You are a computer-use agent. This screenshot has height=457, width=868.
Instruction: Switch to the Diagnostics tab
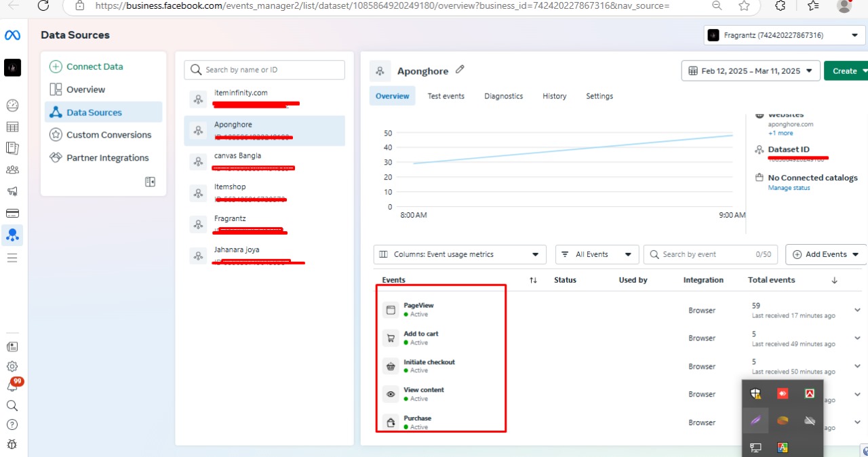[503, 96]
